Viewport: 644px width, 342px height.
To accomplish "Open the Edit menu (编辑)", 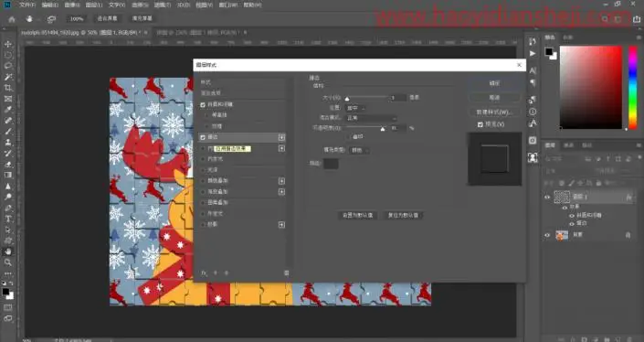I will click(50, 5).
